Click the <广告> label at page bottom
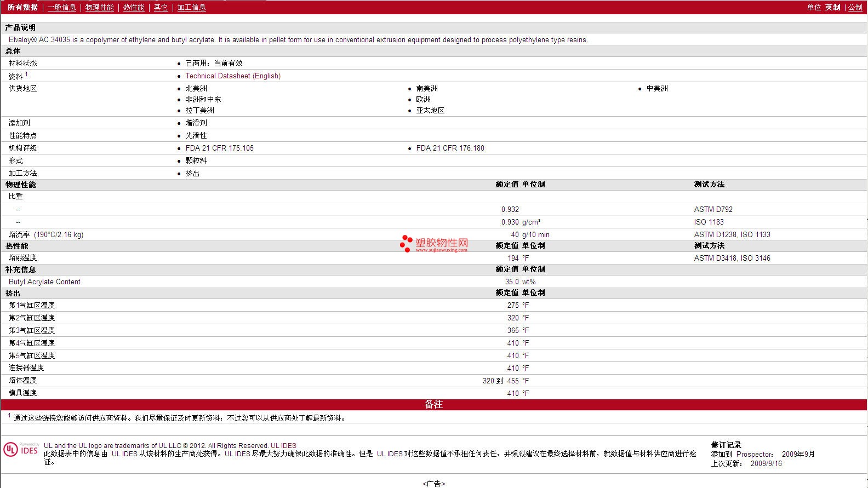The width and height of the screenshot is (868, 488). pos(434,484)
